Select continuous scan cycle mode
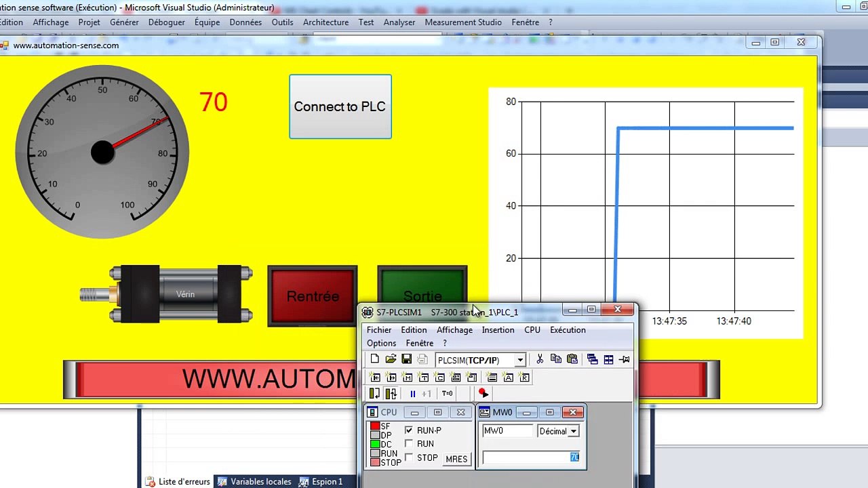The image size is (868, 488). click(391, 393)
